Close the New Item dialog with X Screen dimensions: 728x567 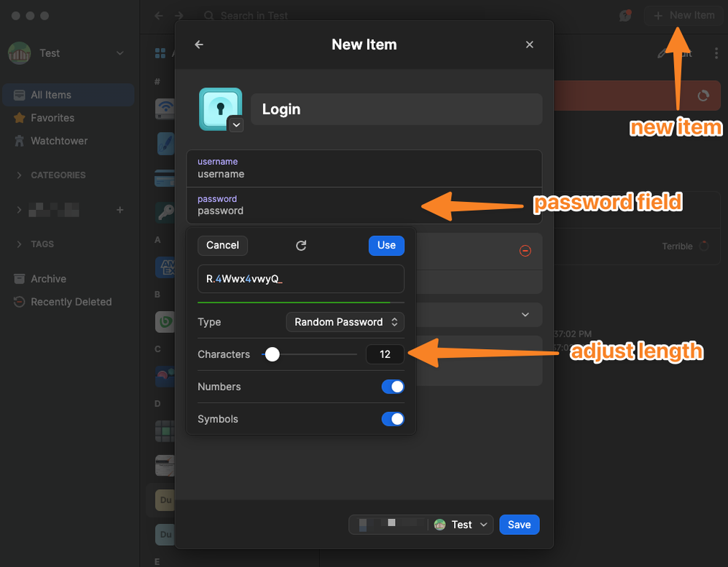[530, 44]
